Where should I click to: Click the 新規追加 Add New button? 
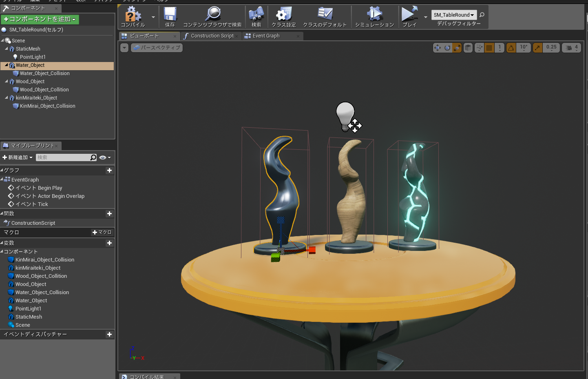(x=18, y=157)
